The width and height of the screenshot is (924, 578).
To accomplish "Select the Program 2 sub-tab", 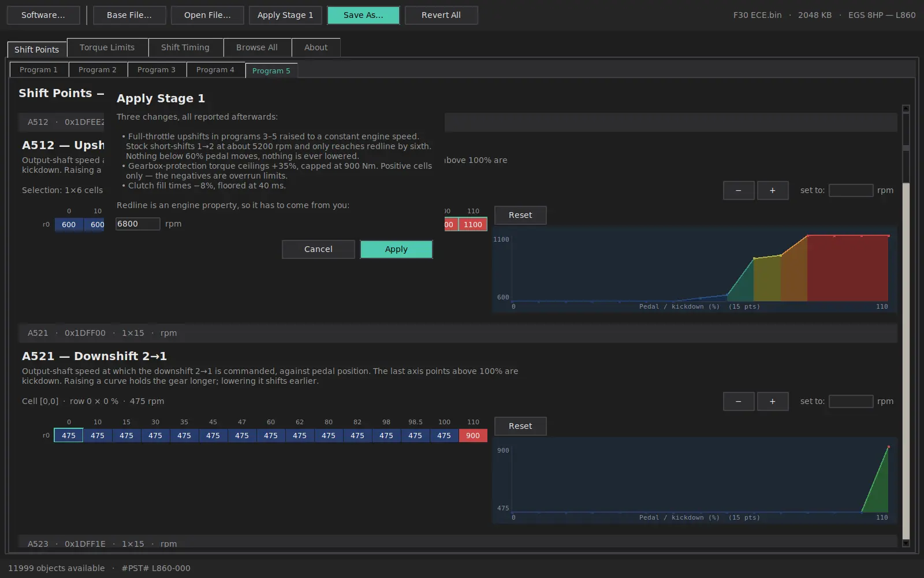I will (98, 69).
